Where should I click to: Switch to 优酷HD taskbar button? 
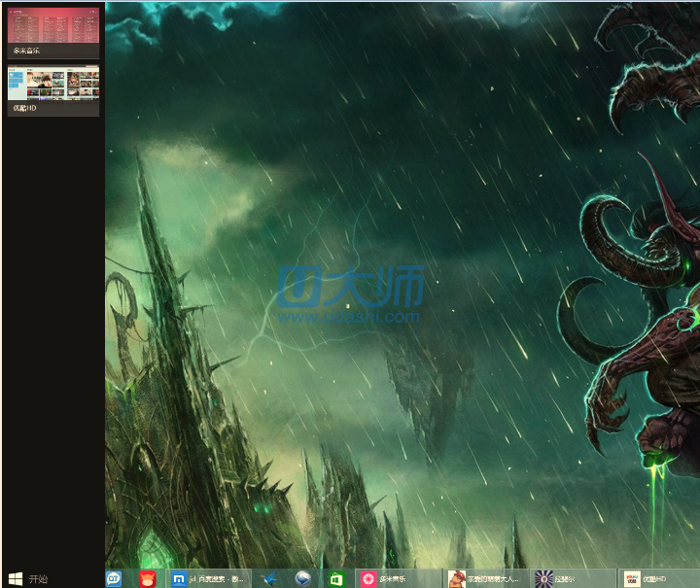tap(659, 579)
